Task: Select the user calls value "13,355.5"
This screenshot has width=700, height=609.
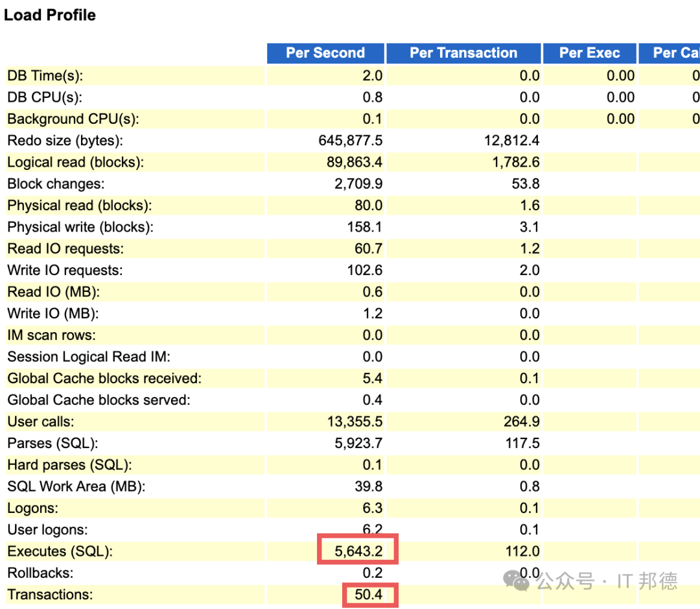Action: (355, 422)
